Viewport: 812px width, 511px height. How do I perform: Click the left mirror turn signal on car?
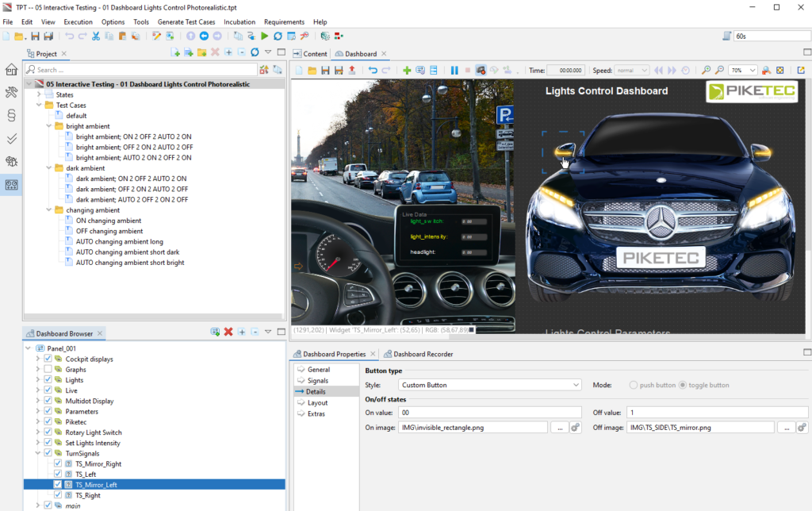coord(564,152)
